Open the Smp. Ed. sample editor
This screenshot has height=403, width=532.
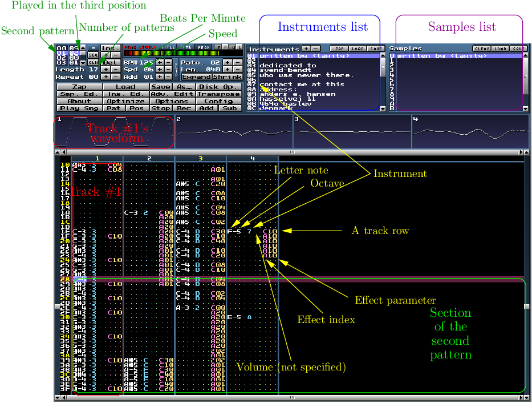point(79,94)
